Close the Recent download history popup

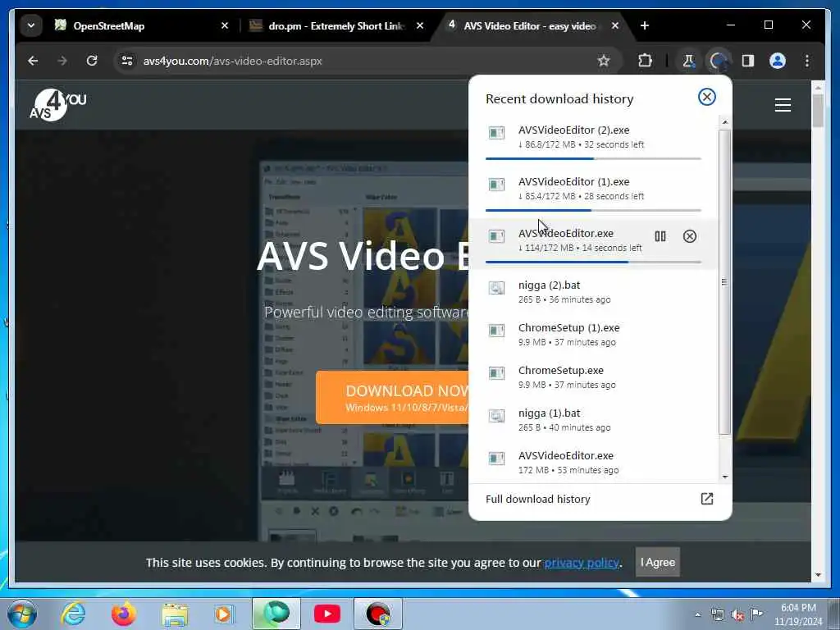[706, 97]
